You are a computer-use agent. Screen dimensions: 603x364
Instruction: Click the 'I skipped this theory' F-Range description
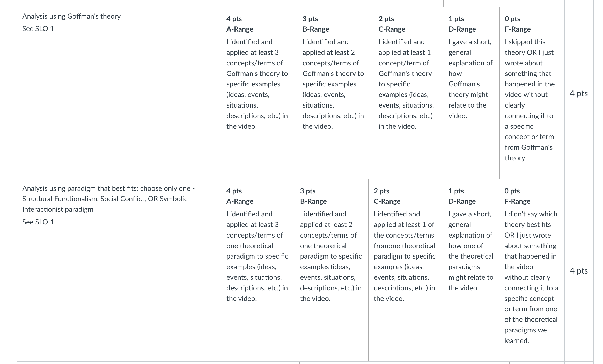click(x=530, y=100)
